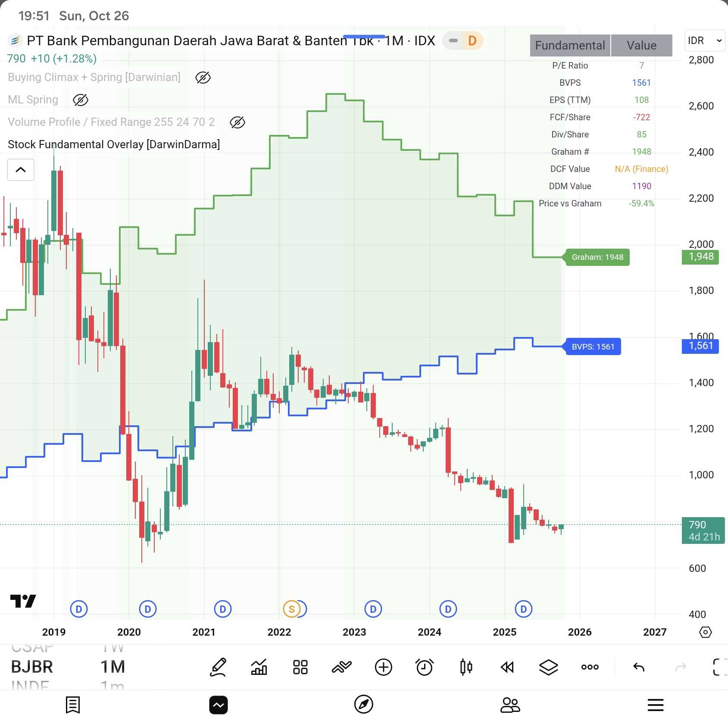Undo the last chart action
The height and width of the screenshot is (724, 728).
(x=639, y=667)
